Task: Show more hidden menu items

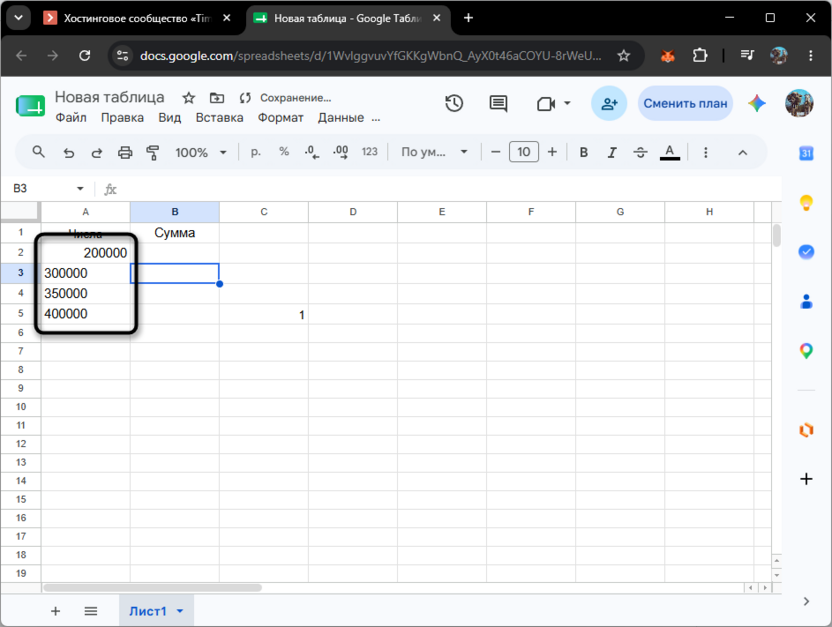Action: [376, 119]
